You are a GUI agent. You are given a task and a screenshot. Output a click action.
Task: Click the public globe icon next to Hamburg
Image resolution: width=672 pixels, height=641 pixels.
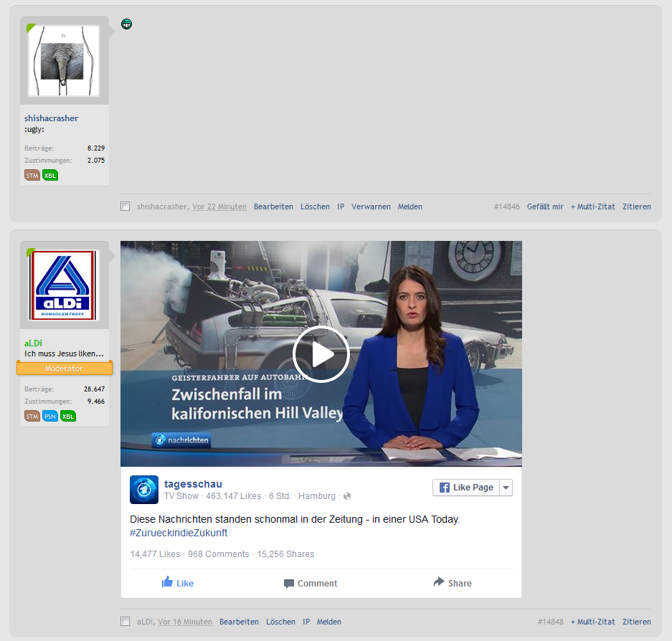[347, 496]
